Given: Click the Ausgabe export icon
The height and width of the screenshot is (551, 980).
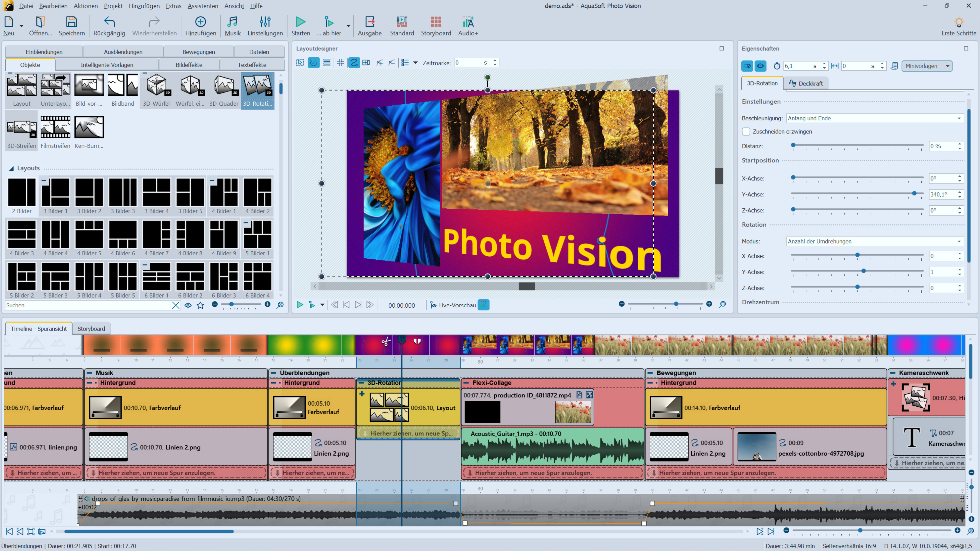Looking at the screenshot, I should (x=369, y=22).
